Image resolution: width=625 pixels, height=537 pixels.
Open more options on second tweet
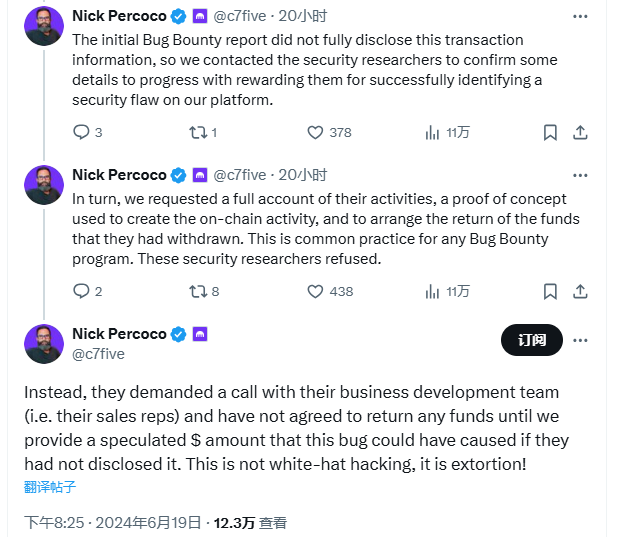click(x=580, y=175)
